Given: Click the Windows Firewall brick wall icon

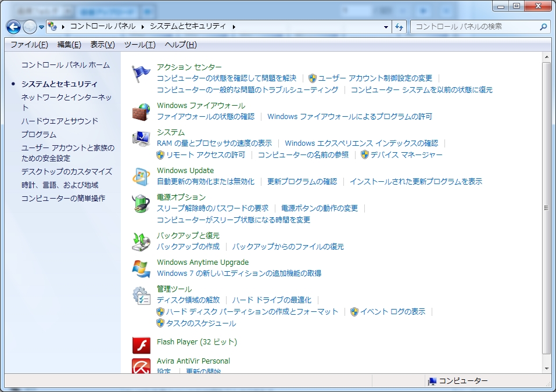Looking at the screenshot, I should click(x=141, y=112).
